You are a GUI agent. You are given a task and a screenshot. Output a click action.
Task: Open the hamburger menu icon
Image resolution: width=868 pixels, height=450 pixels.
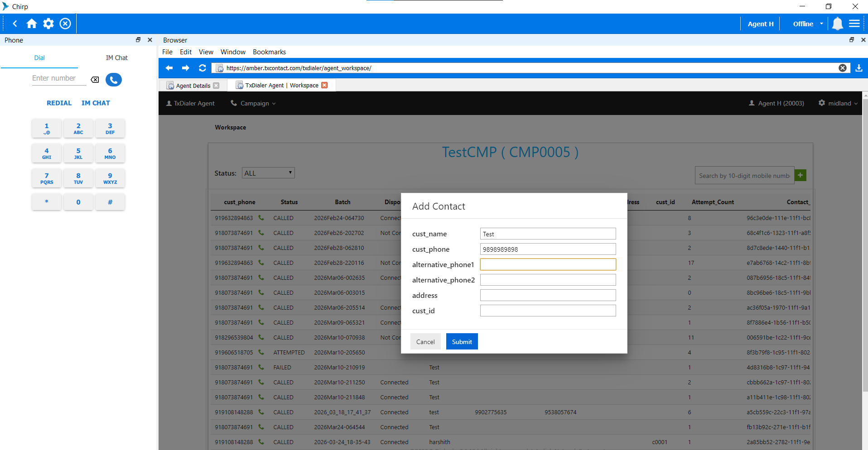pyautogui.click(x=854, y=24)
